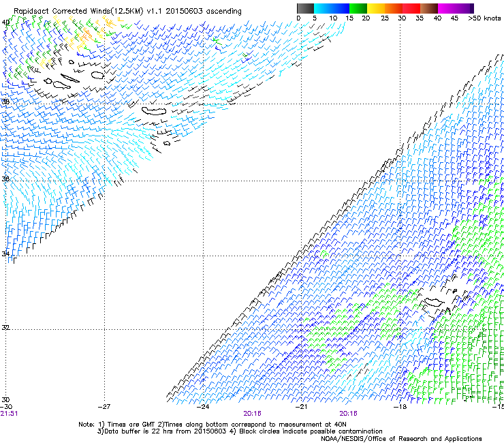Viewport: 504px width, 443px height.
Task: Click the longitude label '-18'
Action: tap(400, 406)
